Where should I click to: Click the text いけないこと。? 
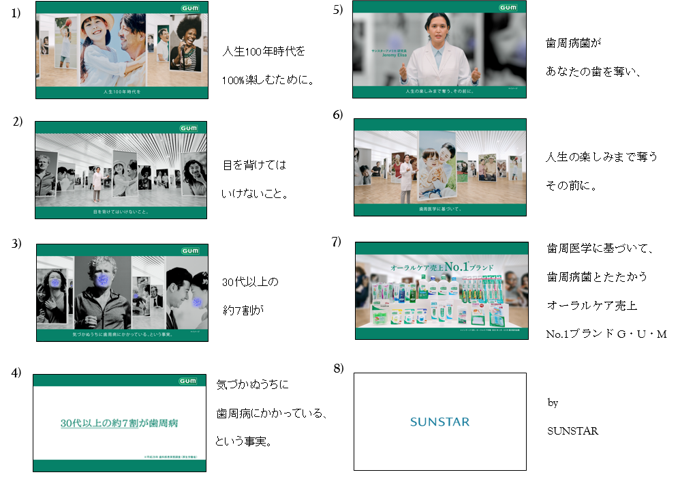point(255,193)
